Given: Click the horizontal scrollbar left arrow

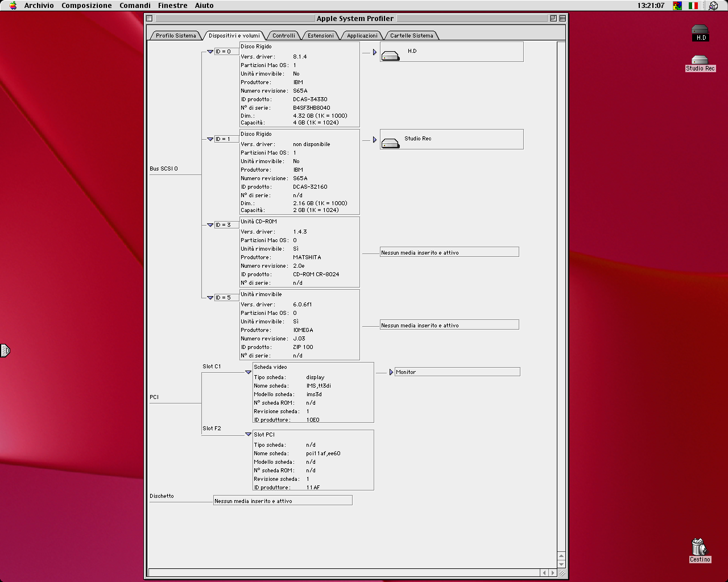Looking at the screenshot, I should (544, 573).
